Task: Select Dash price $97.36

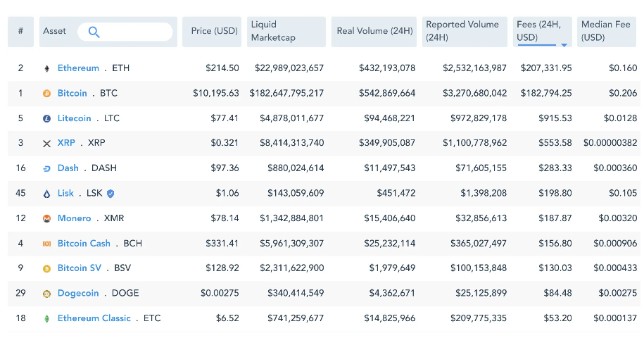Action: [225, 168]
